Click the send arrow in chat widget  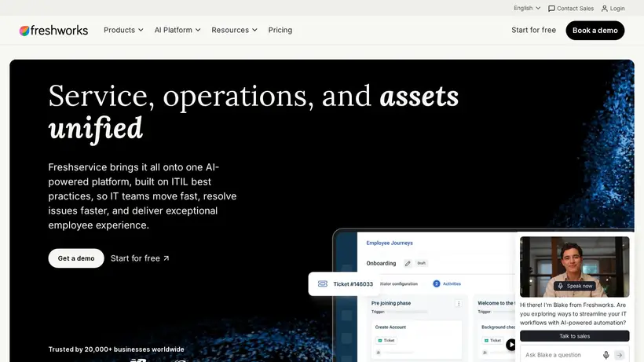pos(620,355)
